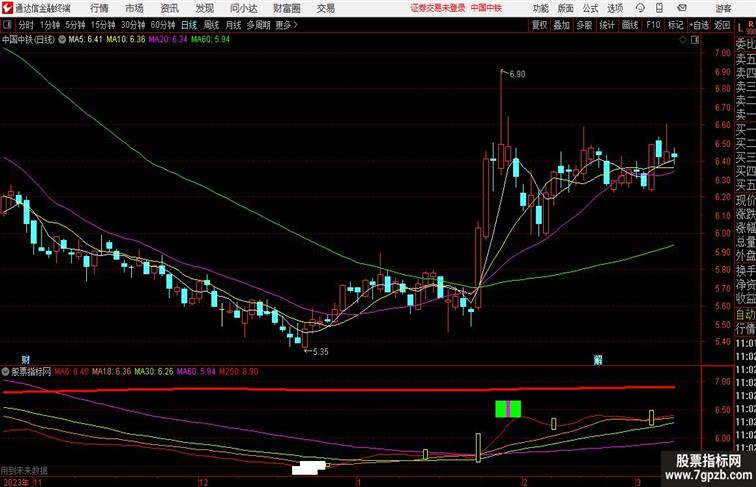Open the 行情 menu
This screenshot has width=756, height=487.
click(99, 8)
